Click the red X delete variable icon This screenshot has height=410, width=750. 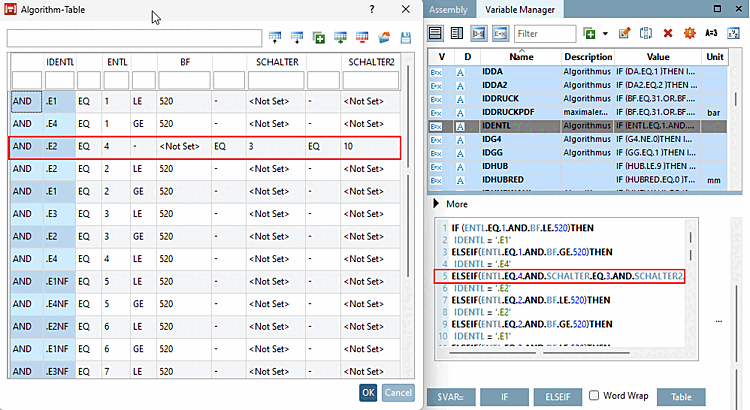click(668, 33)
